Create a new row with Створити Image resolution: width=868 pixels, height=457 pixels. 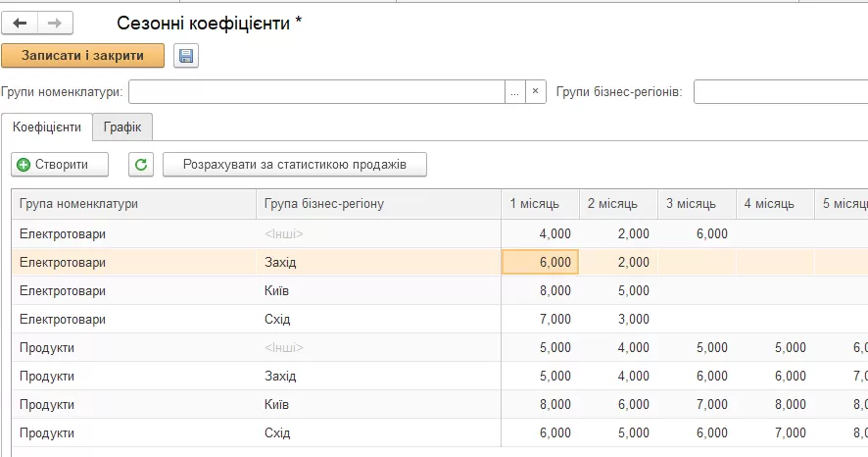[x=60, y=165]
